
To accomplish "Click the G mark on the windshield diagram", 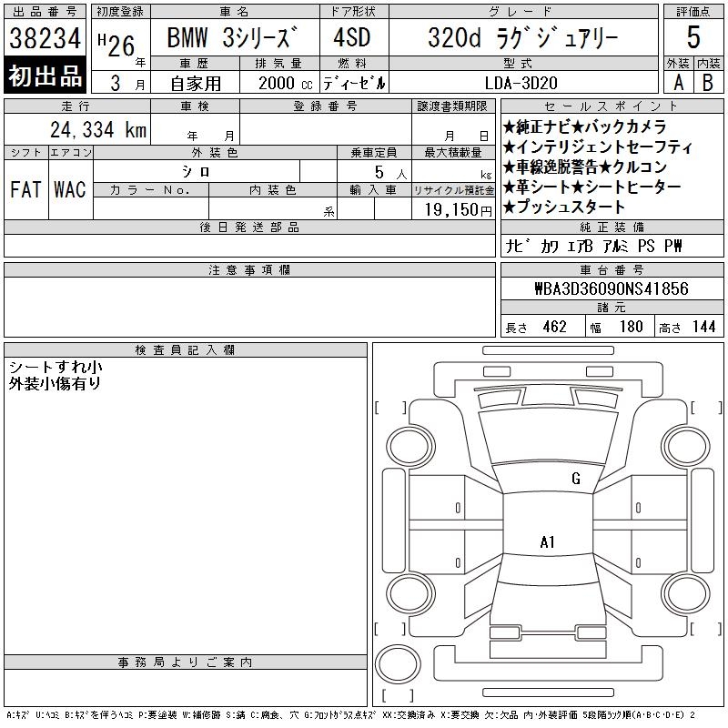I will 576,478.
